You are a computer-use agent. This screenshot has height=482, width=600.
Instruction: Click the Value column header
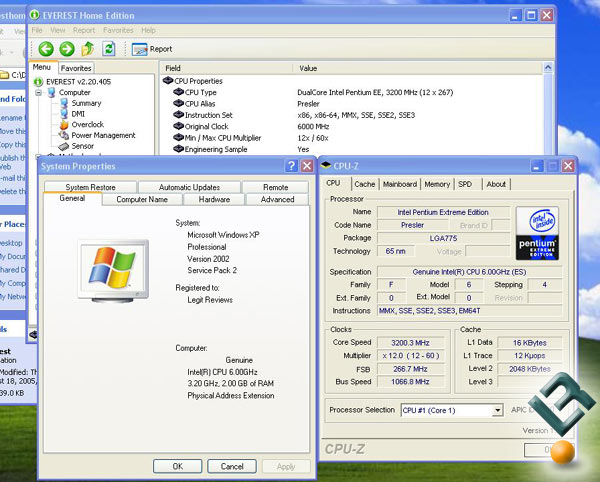[x=417, y=68]
